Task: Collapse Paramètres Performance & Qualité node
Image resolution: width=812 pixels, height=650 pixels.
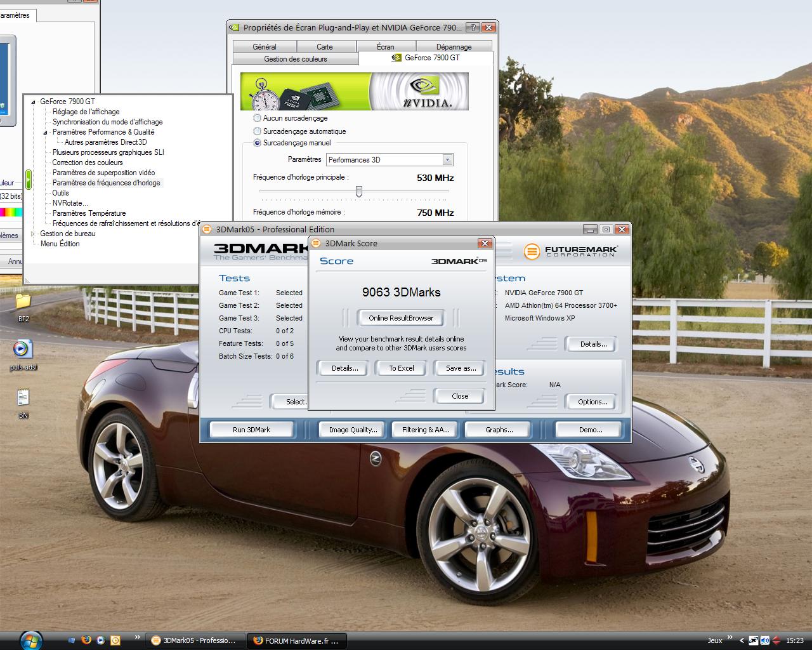Action: pos(46,132)
